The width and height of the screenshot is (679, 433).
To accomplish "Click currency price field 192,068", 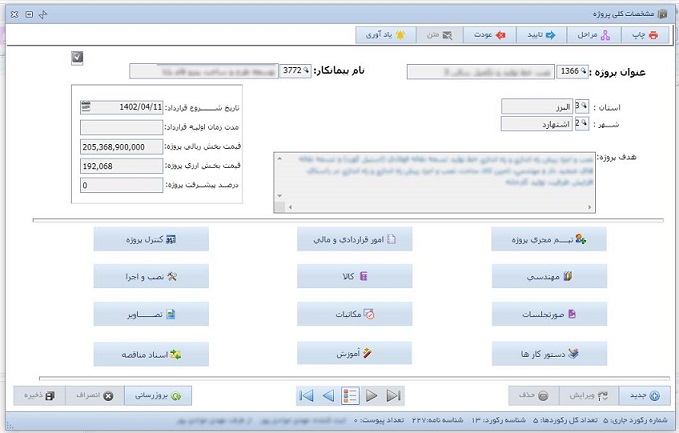I will point(122,166).
